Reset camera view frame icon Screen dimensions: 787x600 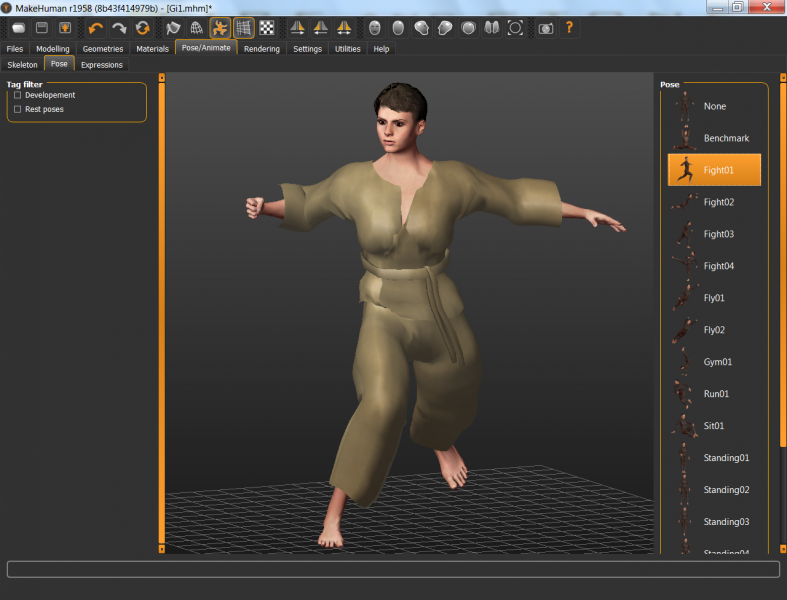515,28
